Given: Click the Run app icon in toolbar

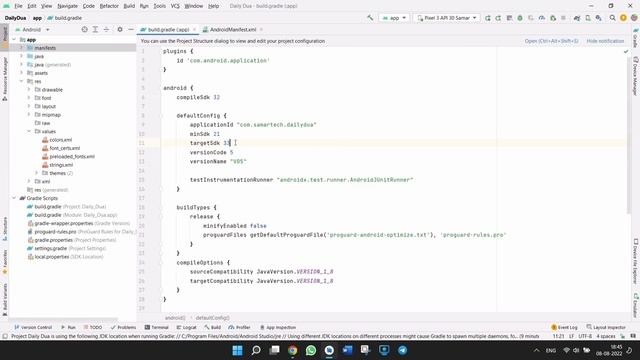Looking at the screenshot, I should [488, 18].
